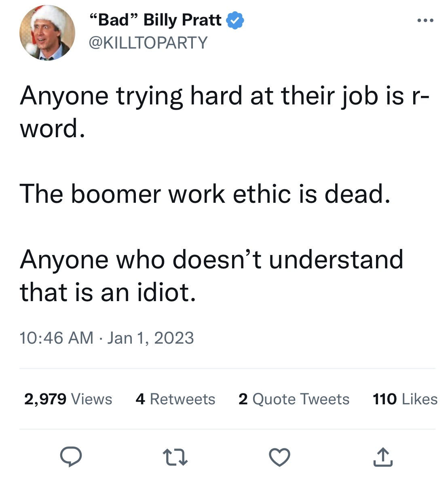The image size is (448, 478).
Task: Click the line "Anyone who doesn't understand"
Action: [x=211, y=259]
